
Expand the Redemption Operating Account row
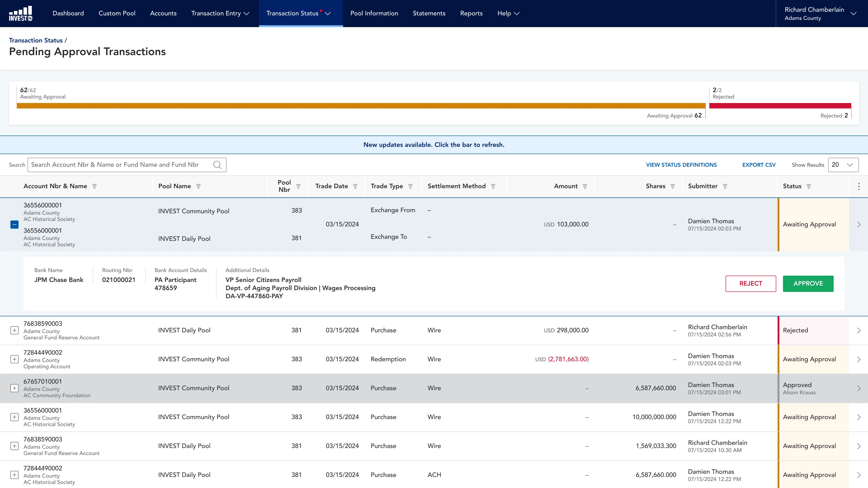(x=14, y=359)
